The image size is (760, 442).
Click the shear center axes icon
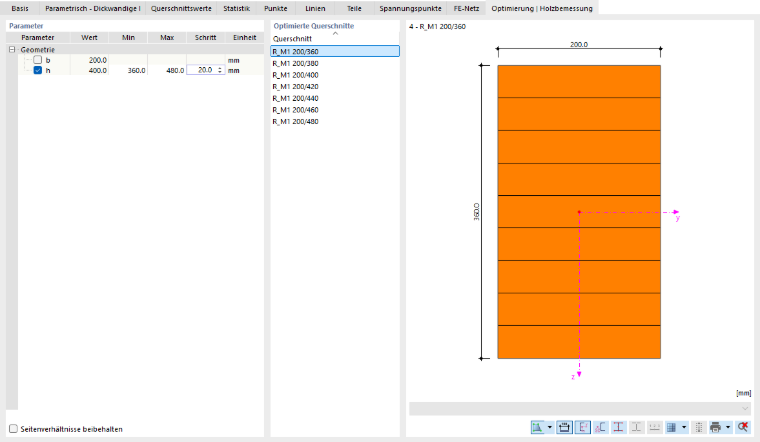601,427
